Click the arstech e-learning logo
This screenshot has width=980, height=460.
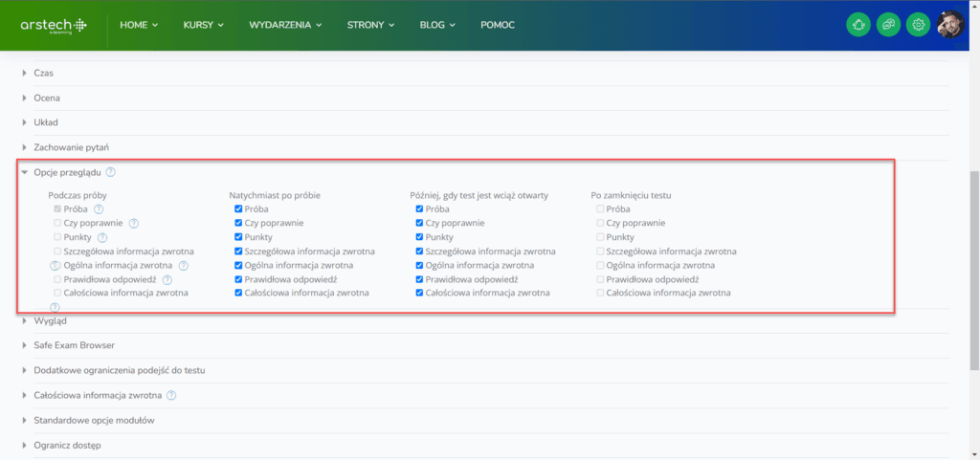[54, 26]
